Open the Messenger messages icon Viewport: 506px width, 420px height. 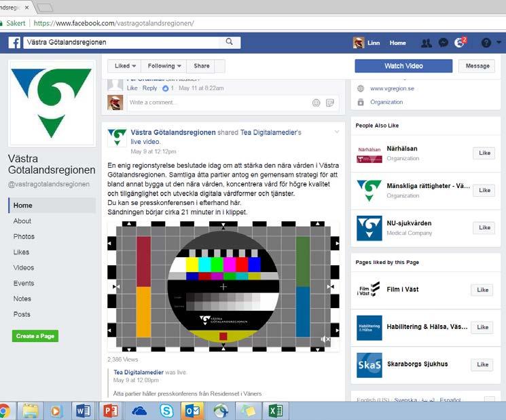(x=444, y=43)
